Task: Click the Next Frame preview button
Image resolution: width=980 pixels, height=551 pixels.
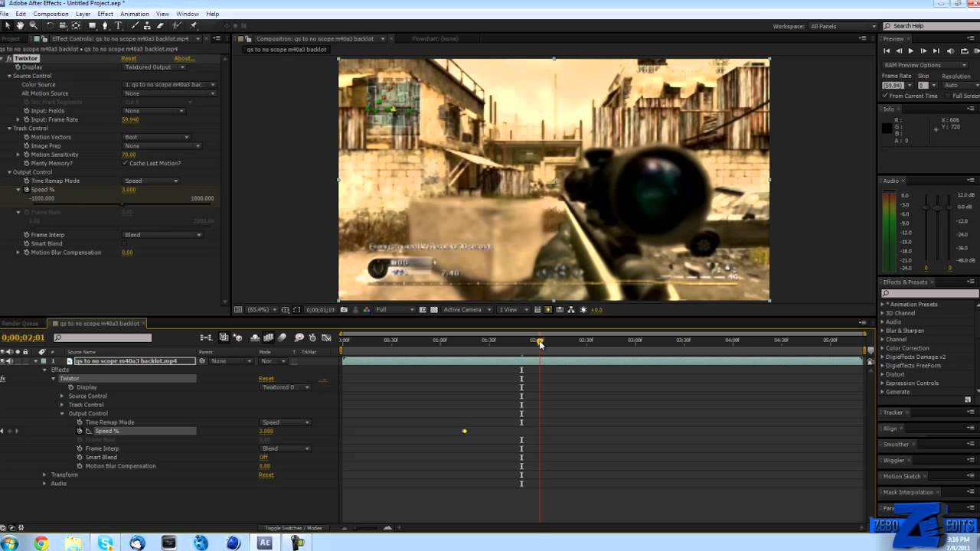Action: (923, 51)
